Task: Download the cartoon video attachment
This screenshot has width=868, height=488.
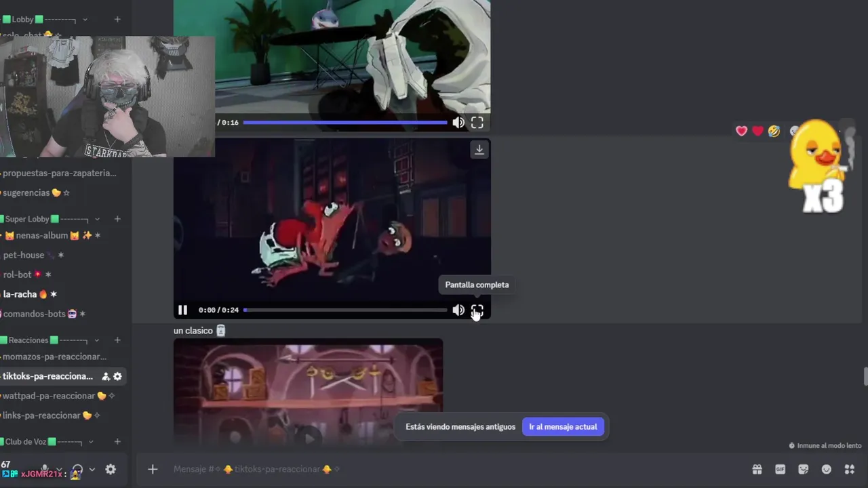Action: click(479, 150)
